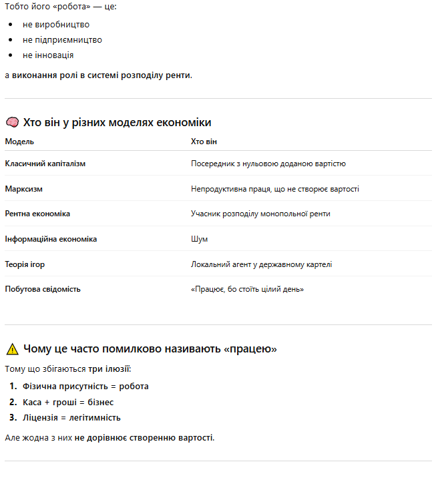Image resolution: width=448 pixels, height=502 pixels.
Task: Click the warning triangle emoji icon
Action: tap(12, 349)
